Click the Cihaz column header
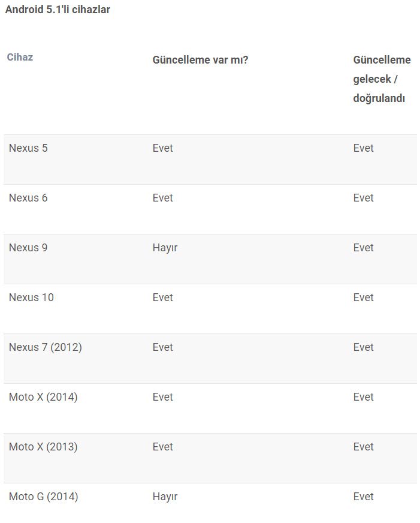 [20, 57]
